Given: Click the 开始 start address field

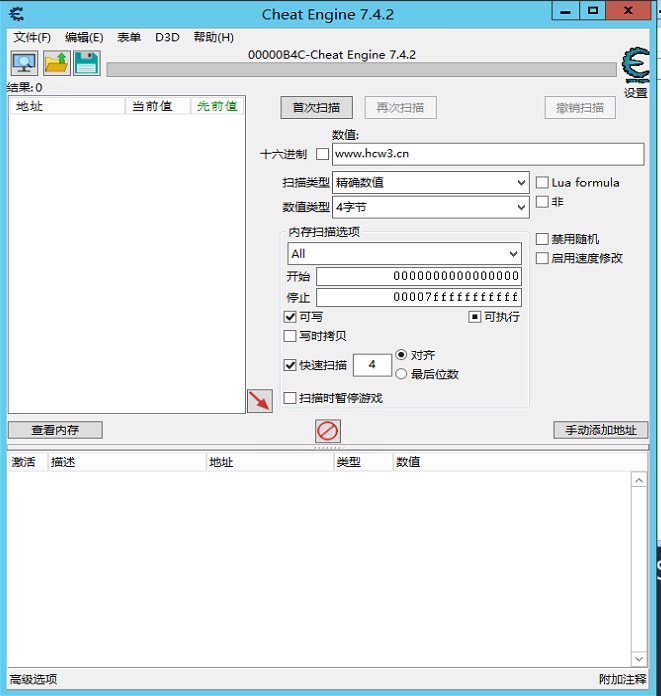Looking at the screenshot, I should [x=419, y=276].
